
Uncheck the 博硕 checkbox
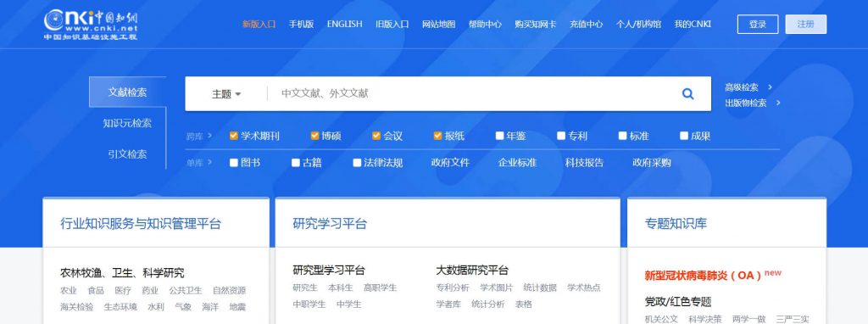(314, 136)
